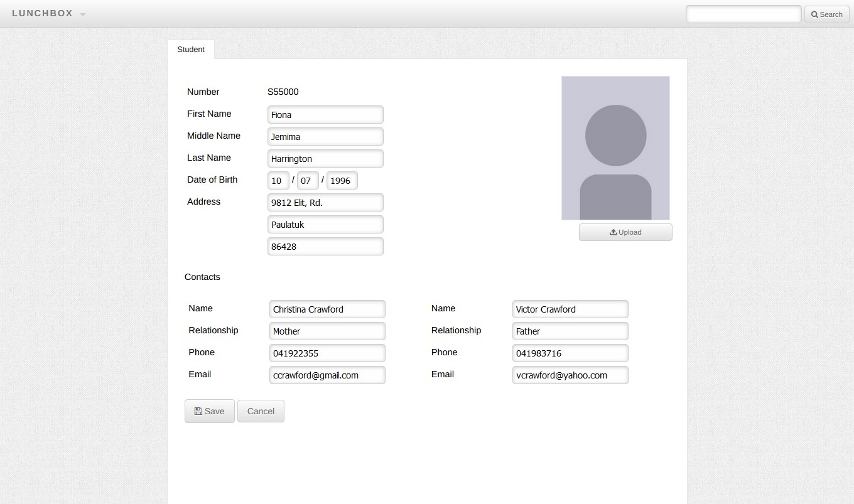The width and height of the screenshot is (854, 504).
Task: Click the Upload photo button
Action: coord(625,232)
